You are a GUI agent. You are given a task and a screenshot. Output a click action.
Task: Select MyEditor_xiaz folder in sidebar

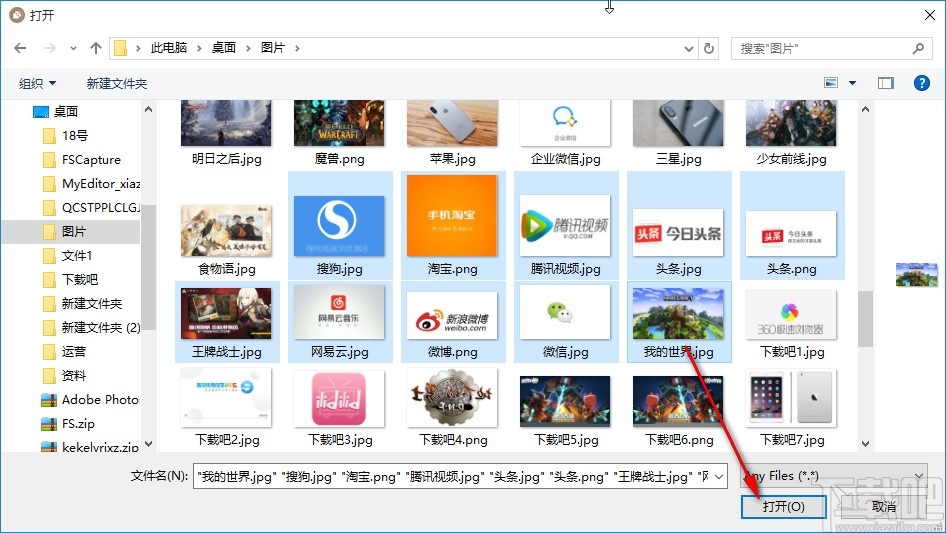(x=91, y=184)
